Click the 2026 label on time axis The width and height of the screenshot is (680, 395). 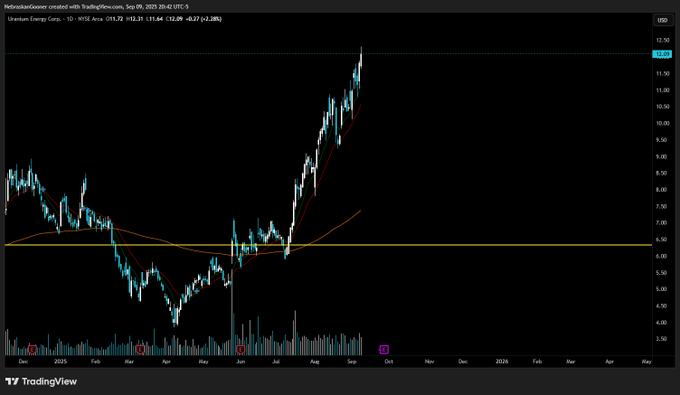coord(502,362)
